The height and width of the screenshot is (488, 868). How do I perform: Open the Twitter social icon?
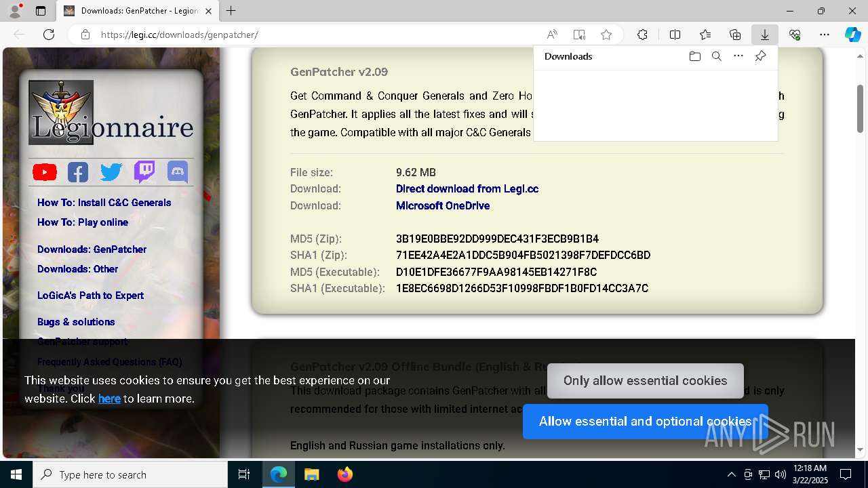(x=111, y=172)
